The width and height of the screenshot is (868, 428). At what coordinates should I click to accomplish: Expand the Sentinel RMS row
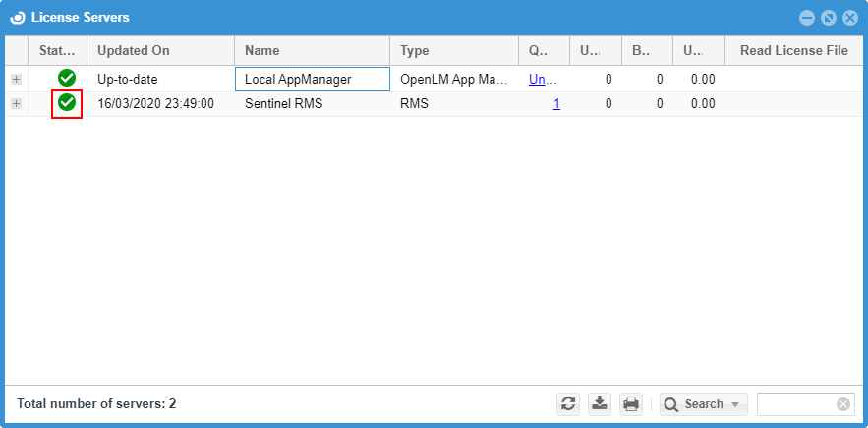click(16, 103)
